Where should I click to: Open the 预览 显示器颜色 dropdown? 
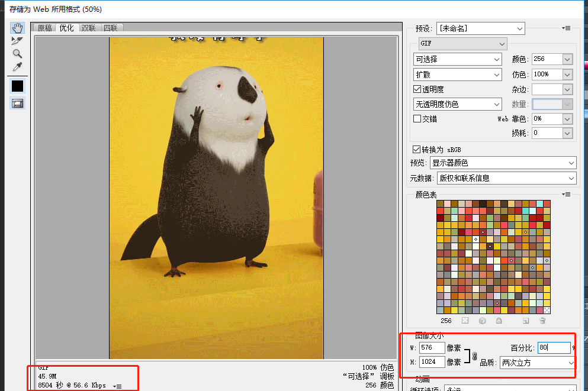[x=503, y=163]
